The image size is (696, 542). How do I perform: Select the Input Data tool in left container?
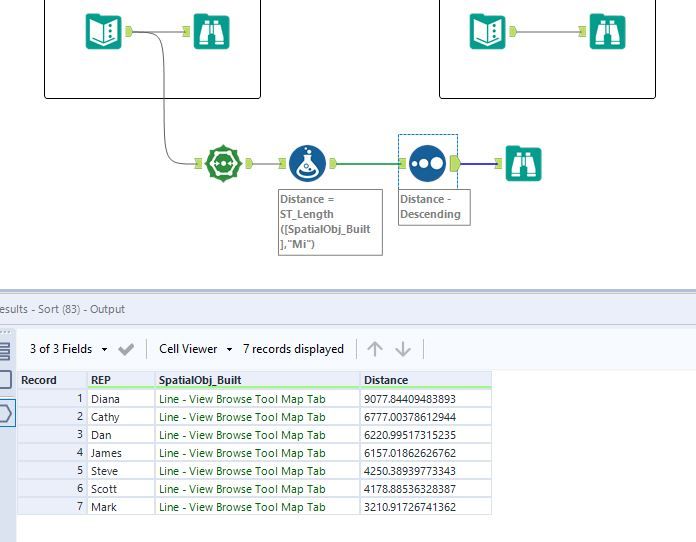(103, 31)
